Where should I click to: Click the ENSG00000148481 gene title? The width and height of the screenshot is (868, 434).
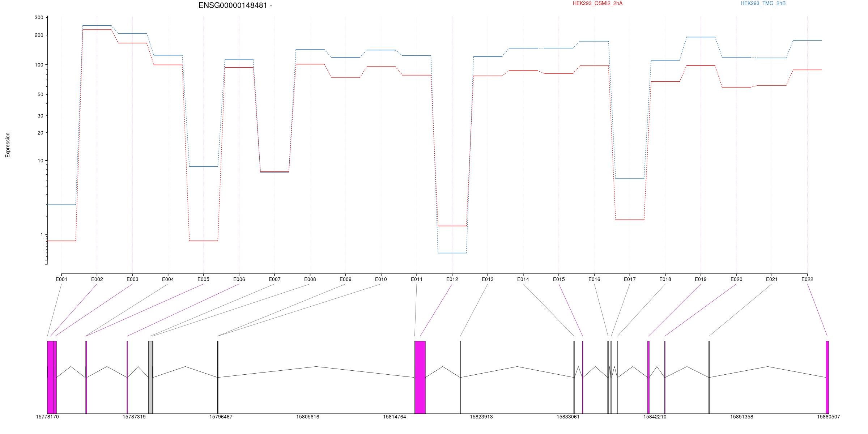pos(235,5)
